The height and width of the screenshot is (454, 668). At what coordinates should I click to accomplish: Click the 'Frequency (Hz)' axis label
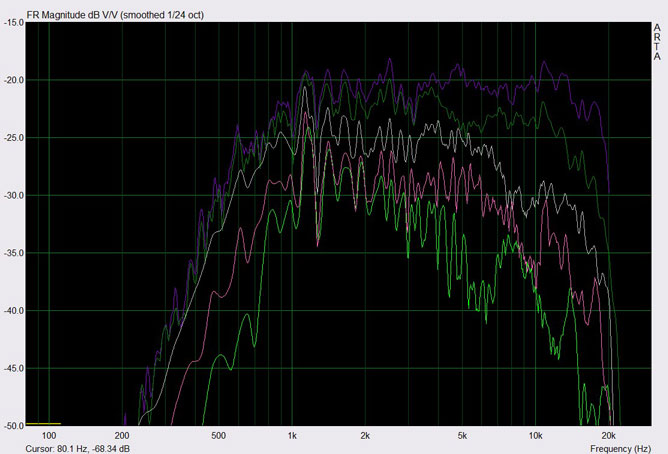click(x=620, y=449)
